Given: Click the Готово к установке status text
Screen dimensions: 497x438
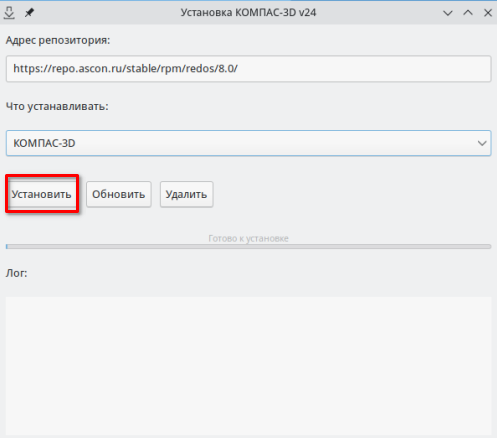Looking at the screenshot, I should tap(248, 238).
